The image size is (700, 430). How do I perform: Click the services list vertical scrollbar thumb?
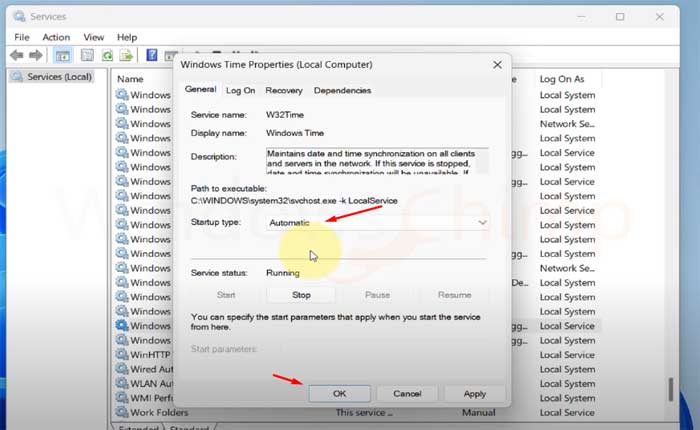coord(671,389)
